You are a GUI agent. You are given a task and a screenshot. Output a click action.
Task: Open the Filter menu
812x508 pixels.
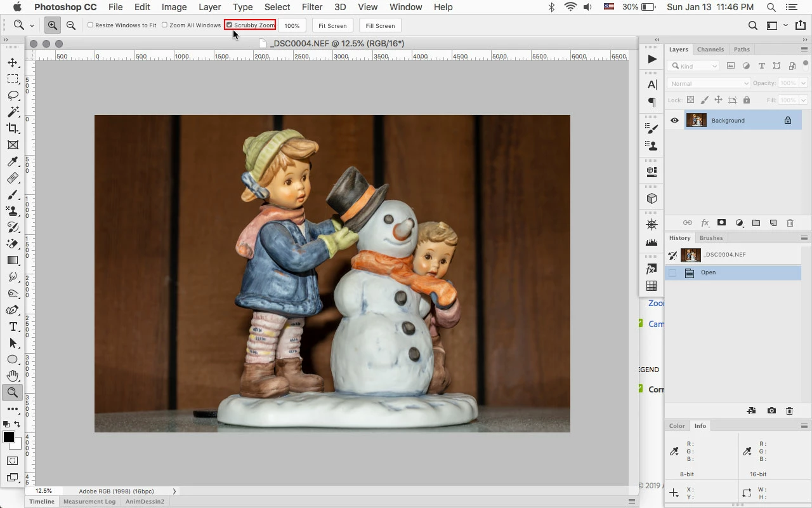click(x=311, y=7)
